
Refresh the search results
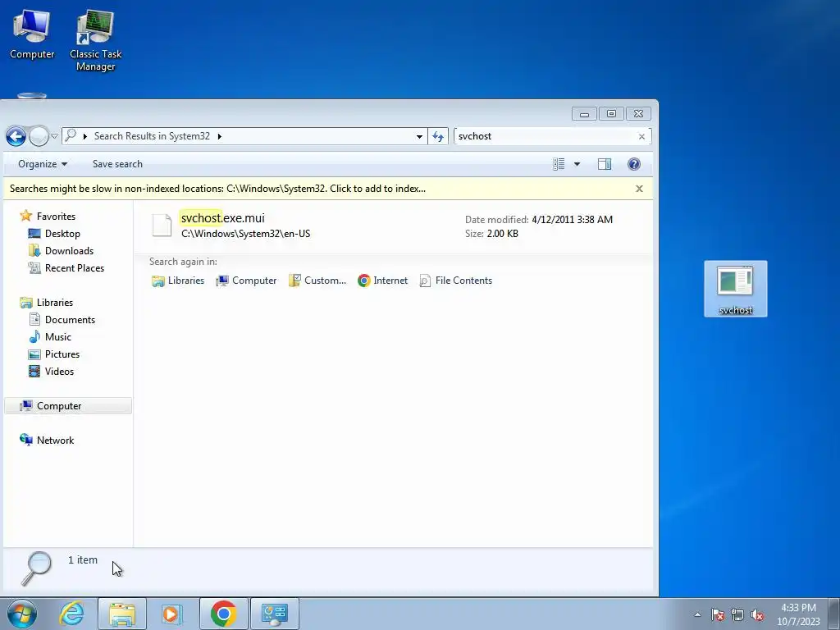point(438,137)
